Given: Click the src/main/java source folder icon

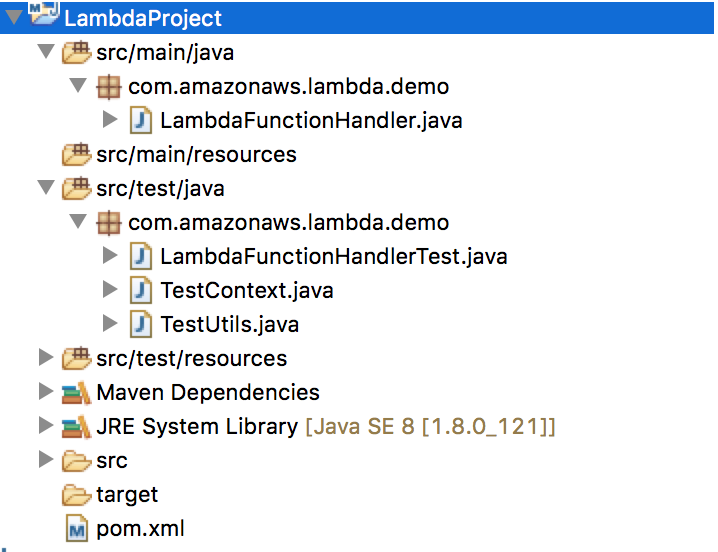Looking at the screenshot, I should click(x=76, y=52).
